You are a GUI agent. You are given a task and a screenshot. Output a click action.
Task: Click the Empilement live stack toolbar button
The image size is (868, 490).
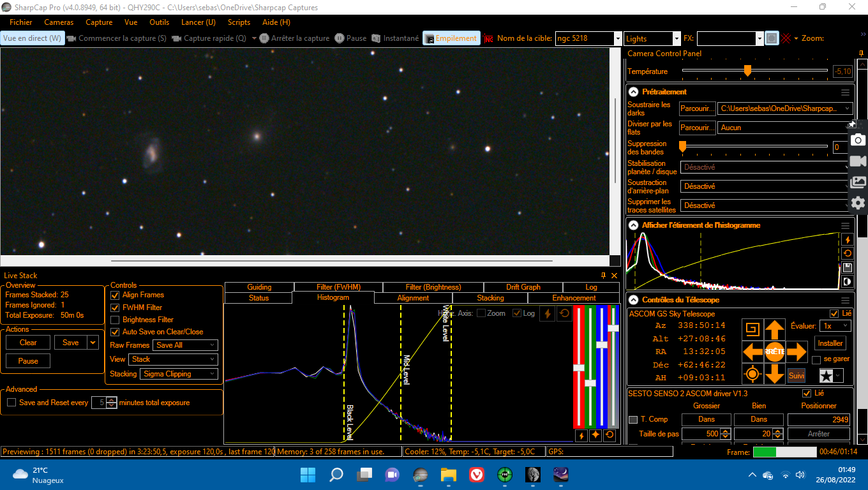(x=451, y=38)
